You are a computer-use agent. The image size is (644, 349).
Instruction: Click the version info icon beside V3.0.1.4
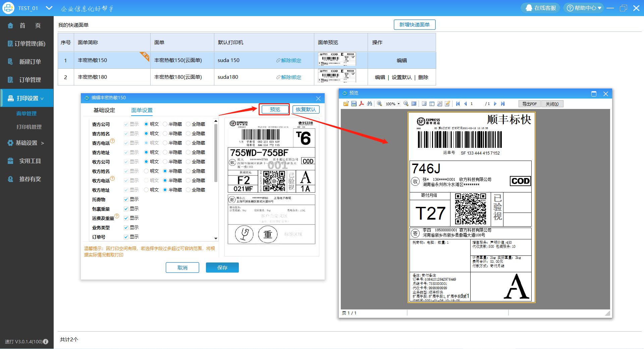tap(46, 342)
